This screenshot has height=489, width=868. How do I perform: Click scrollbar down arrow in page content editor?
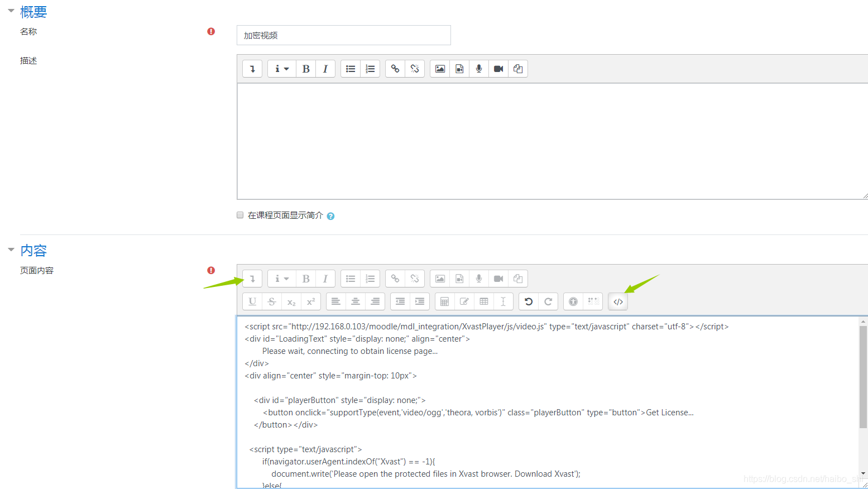863,474
